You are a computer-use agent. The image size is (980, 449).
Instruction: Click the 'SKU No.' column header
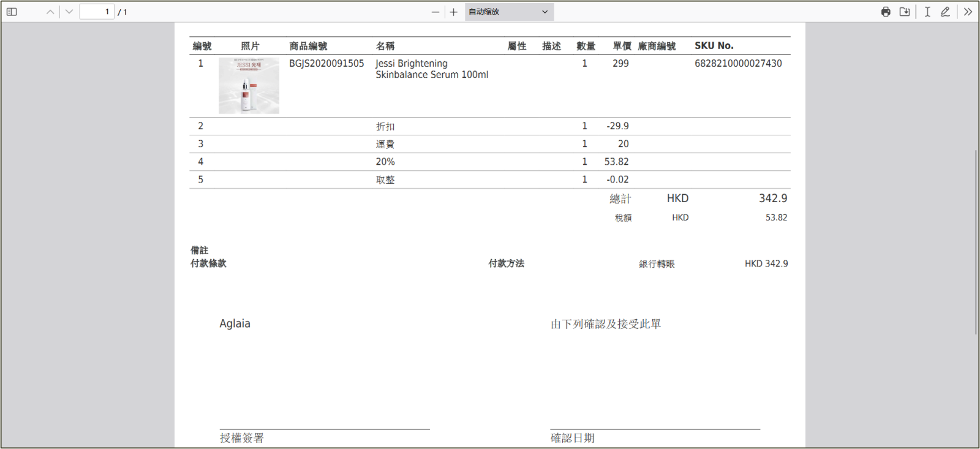pyautogui.click(x=714, y=45)
